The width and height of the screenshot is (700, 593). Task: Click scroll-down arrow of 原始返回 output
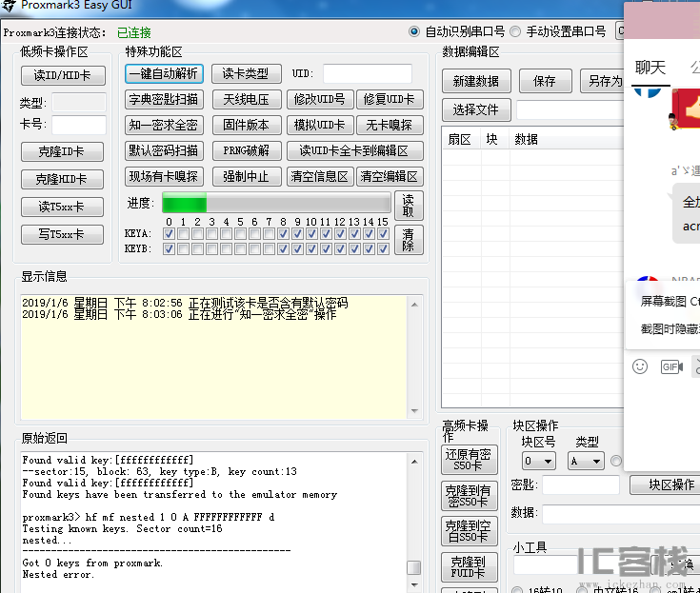pos(414,584)
